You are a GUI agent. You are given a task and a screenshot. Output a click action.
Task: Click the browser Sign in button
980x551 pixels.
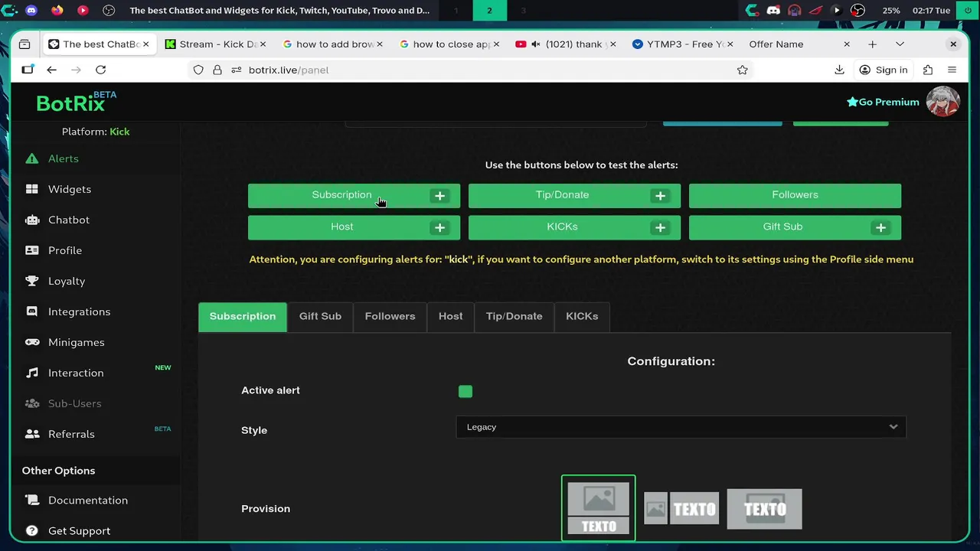click(x=883, y=70)
